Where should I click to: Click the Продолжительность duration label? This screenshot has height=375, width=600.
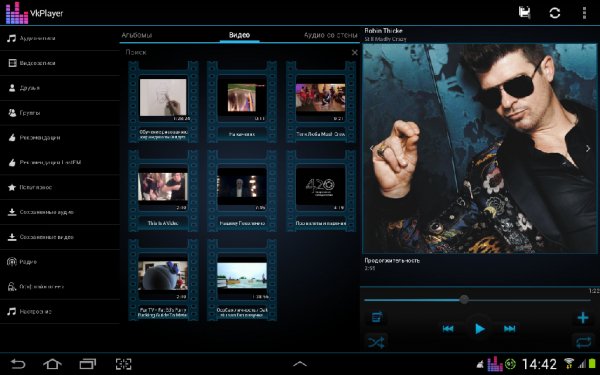[x=392, y=261]
